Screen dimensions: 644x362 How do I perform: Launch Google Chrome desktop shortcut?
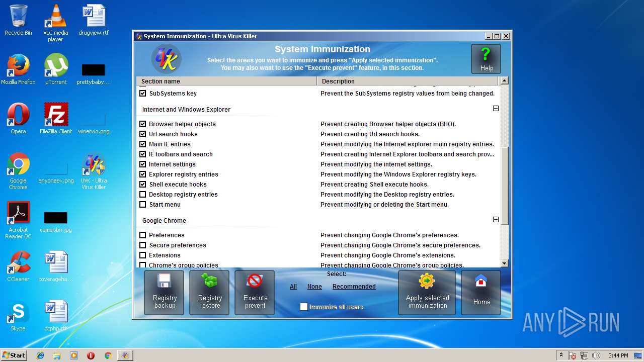18,171
